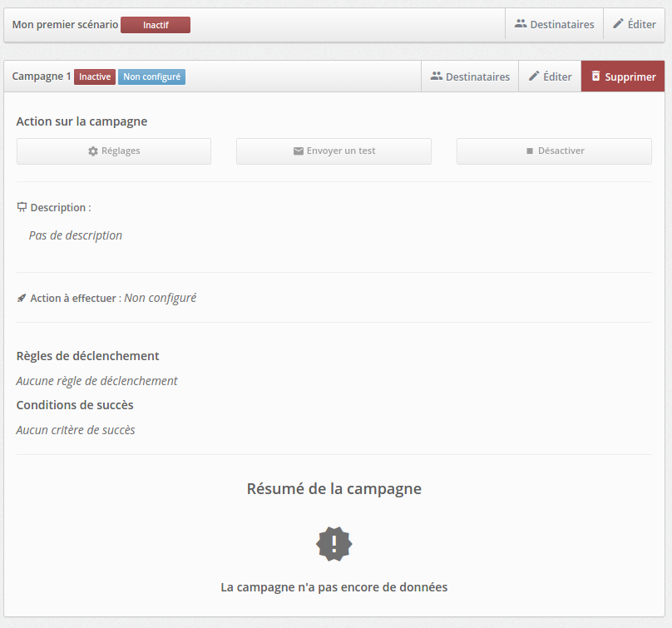Open Destinataires for Campagne 1
The image size is (672, 628).
point(470,77)
